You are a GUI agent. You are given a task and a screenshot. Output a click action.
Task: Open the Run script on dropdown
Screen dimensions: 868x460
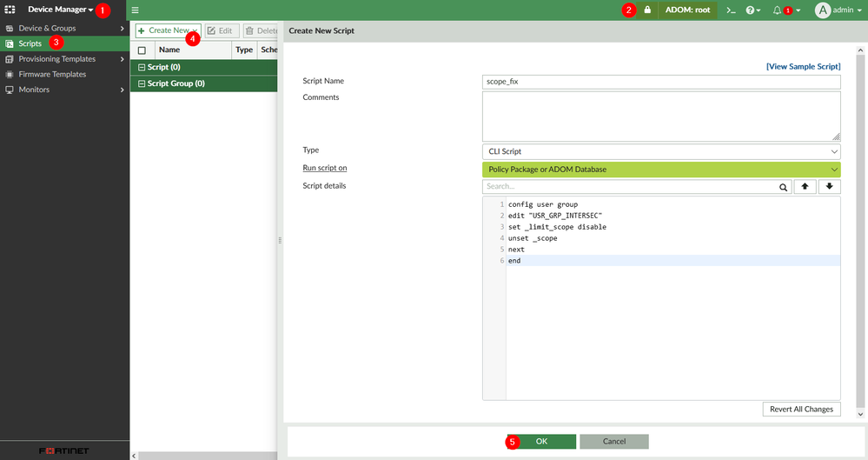pyautogui.click(x=661, y=169)
